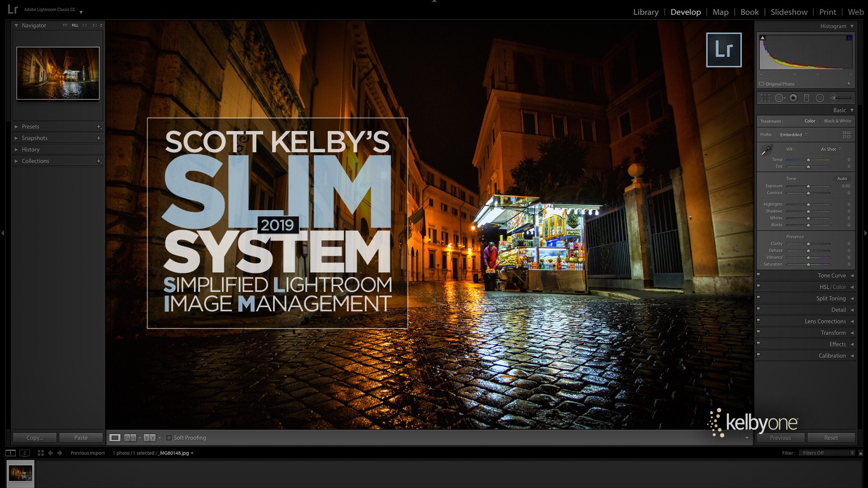Click the Reset button

click(x=831, y=438)
